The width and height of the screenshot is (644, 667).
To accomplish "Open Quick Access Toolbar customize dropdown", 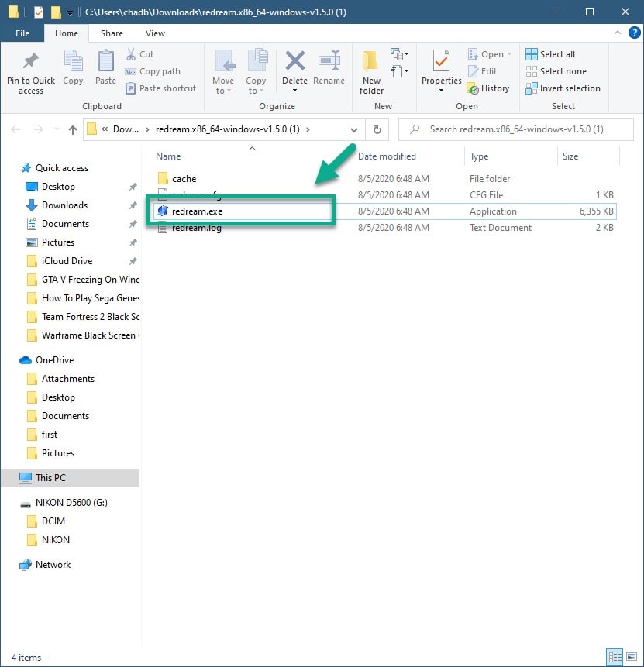I will (70, 12).
